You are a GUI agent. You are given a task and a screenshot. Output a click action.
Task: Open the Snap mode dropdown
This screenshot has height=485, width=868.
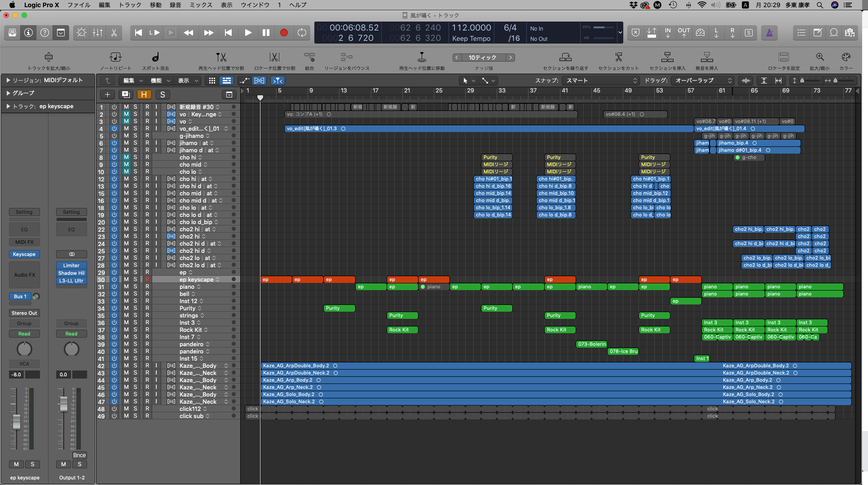601,81
